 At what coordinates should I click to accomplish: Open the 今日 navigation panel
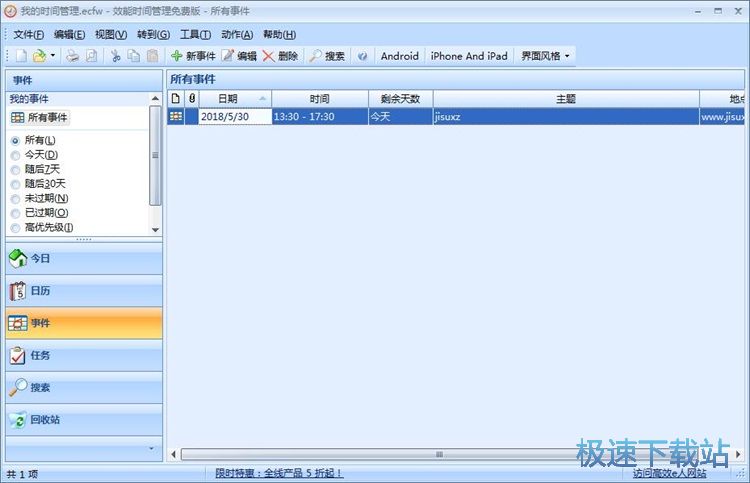point(84,259)
